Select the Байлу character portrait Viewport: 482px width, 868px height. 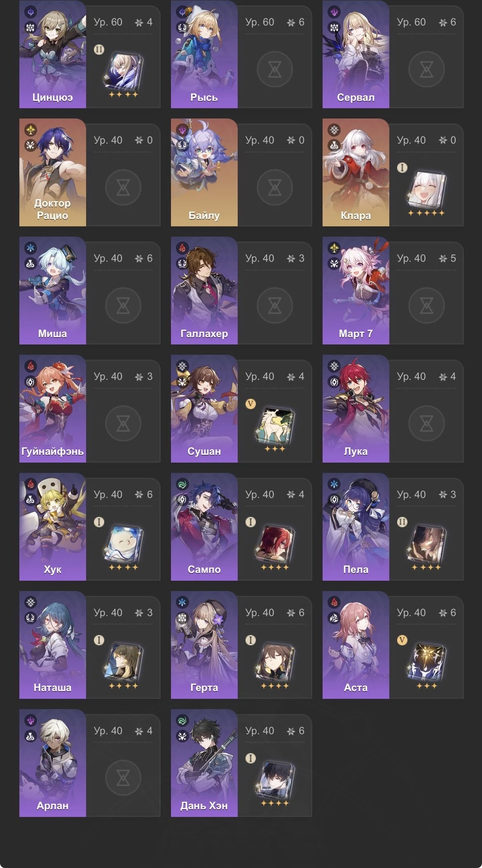pos(204,172)
